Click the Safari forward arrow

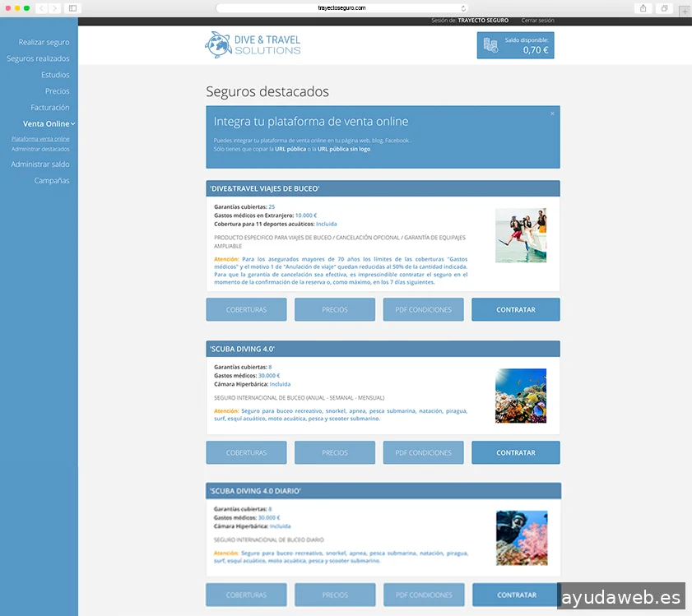click(55, 8)
